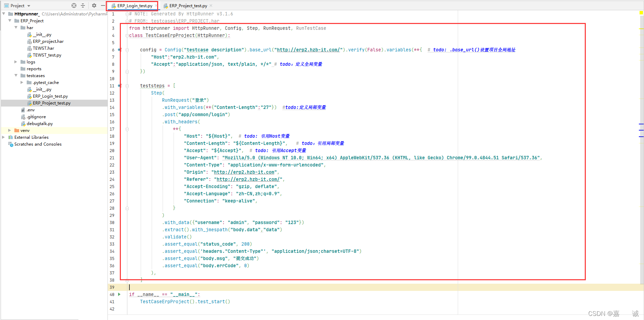Open Project panel settings gear
Screen dimensions: 644x320
pos(94,5)
